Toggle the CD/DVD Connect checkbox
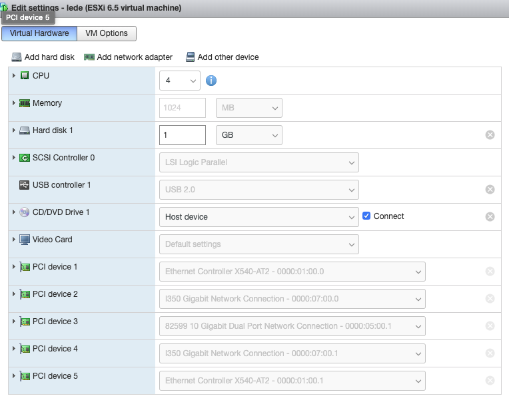This screenshot has width=509, height=420. coord(366,216)
